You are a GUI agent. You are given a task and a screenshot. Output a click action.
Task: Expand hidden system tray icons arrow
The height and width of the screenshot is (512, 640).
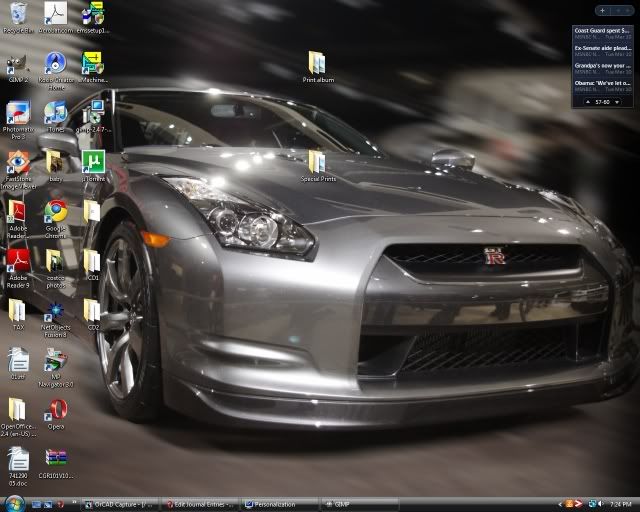click(x=560, y=505)
